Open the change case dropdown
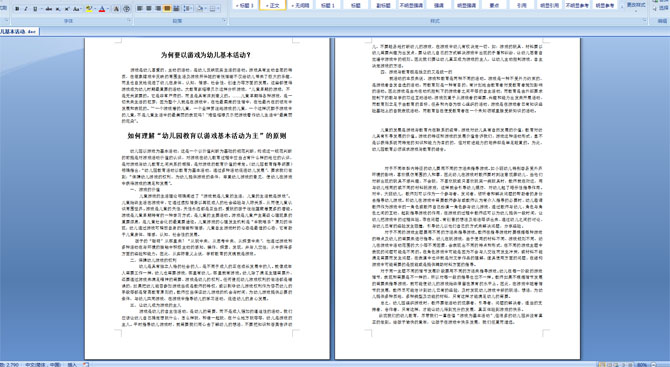Viewport: 670px width, 367px height. coord(77,9)
